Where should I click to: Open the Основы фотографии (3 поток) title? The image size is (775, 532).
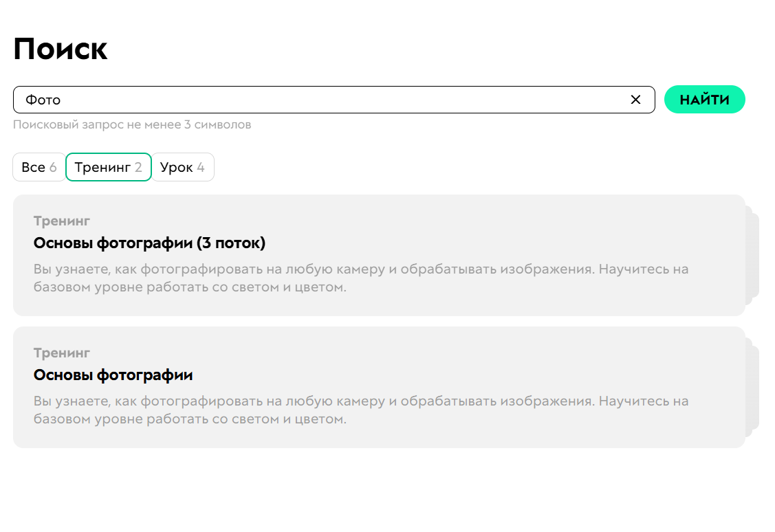pos(149,243)
